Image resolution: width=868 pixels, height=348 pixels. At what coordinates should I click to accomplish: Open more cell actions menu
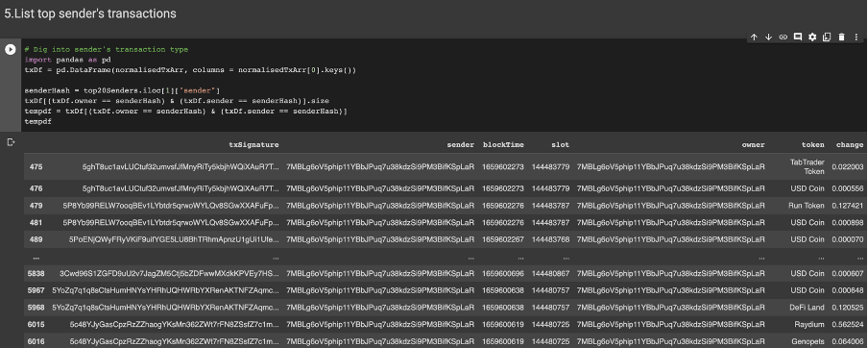pyautogui.click(x=856, y=37)
